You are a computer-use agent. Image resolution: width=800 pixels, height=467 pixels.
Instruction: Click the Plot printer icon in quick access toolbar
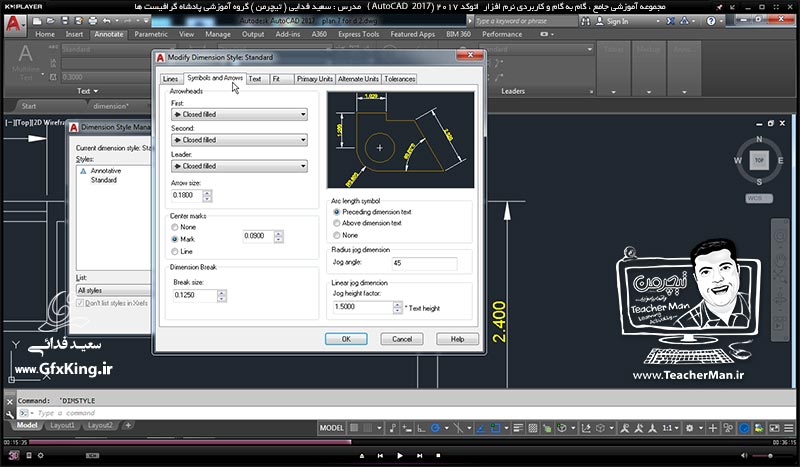[92, 21]
